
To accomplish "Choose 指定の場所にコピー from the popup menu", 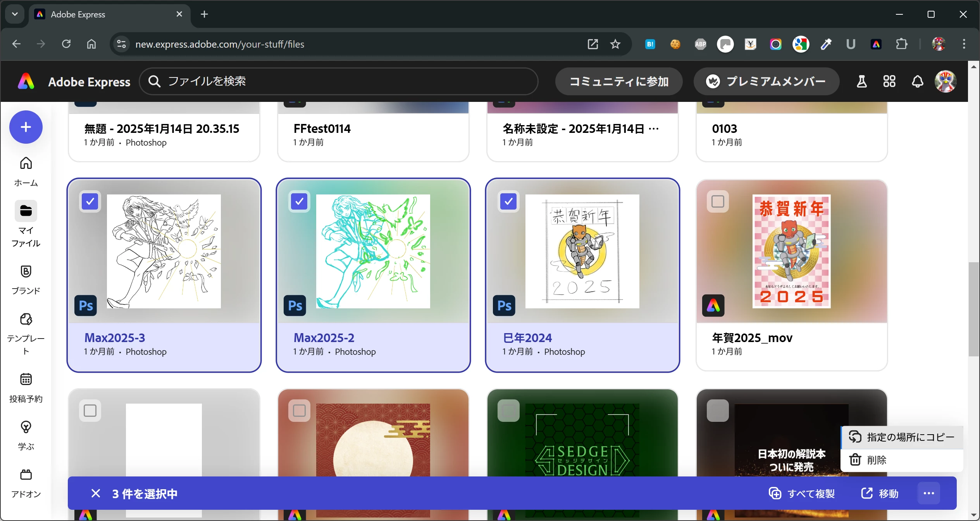I will [902, 437].
